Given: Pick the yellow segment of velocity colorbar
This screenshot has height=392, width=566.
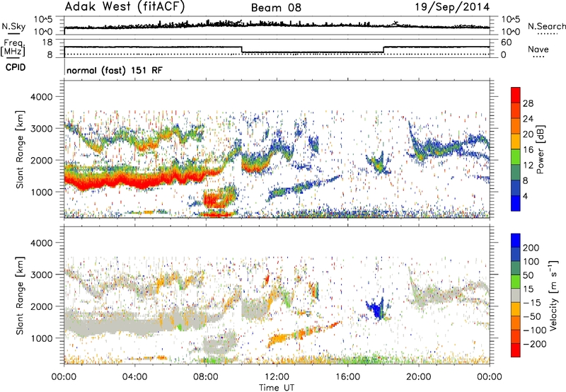Looking at the screenshot, I should tap(516, 309).
